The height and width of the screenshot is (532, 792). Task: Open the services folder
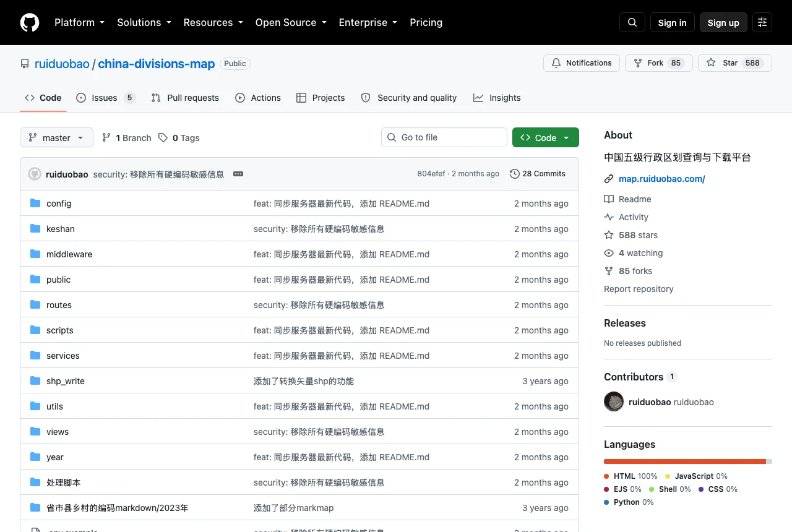click(63, 356)
